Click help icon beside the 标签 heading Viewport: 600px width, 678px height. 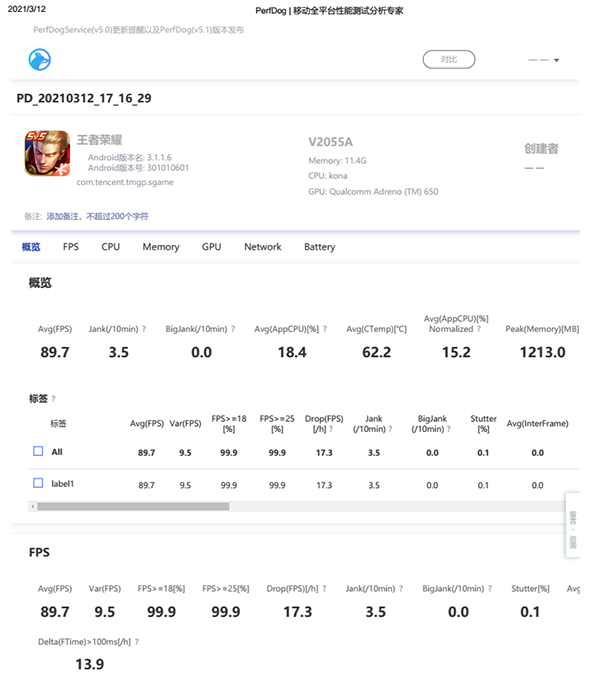(53, 398)
